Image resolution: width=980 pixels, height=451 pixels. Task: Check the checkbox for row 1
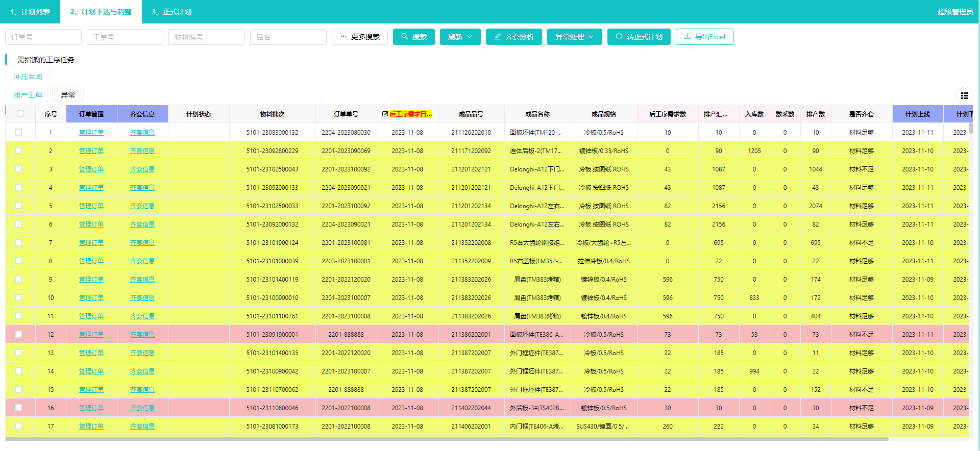pyautogui.click(x=18, y=132)
